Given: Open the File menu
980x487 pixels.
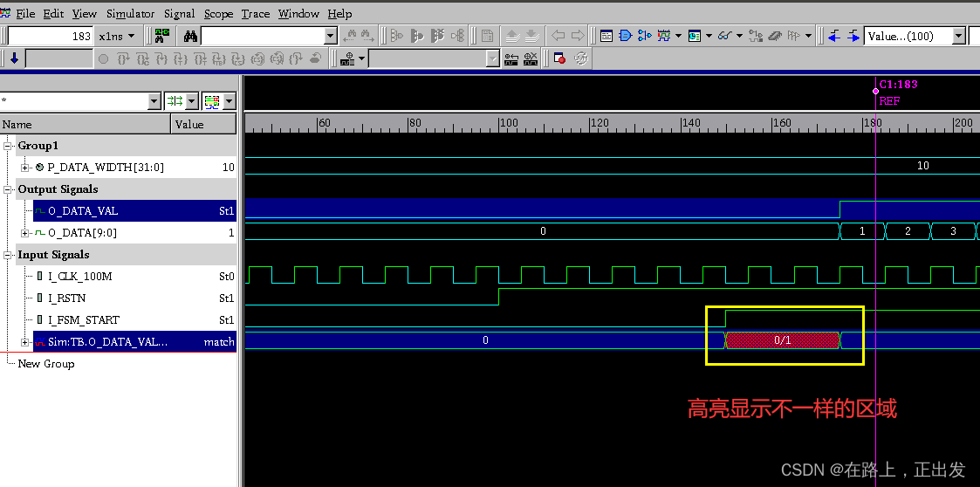Looking at the screenshot, I should pyautogui.click(x=25, y=13).
